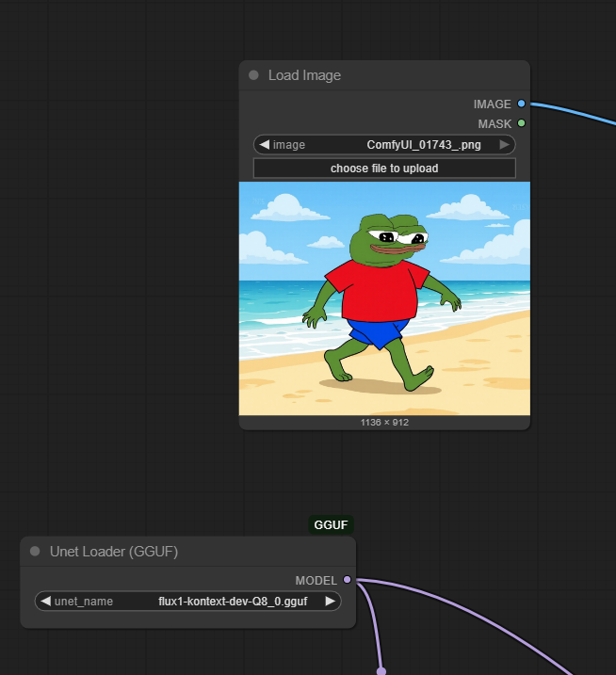616x675 pixels.
Task: Select the Load Image node title
Action: 304,75
